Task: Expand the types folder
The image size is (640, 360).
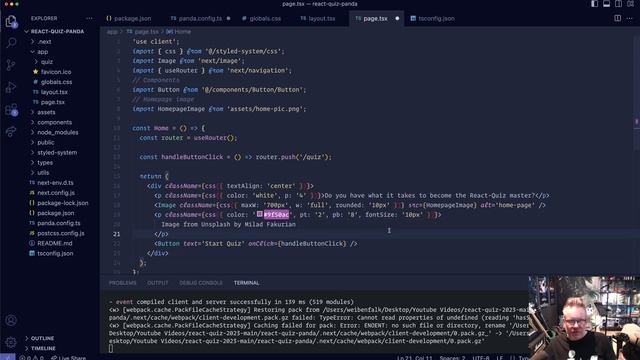Action: click(x=45, y=162)
